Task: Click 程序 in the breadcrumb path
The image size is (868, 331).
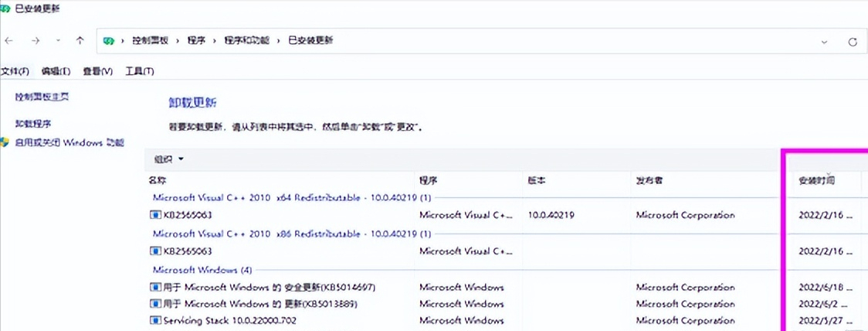Action: (196, 40)
